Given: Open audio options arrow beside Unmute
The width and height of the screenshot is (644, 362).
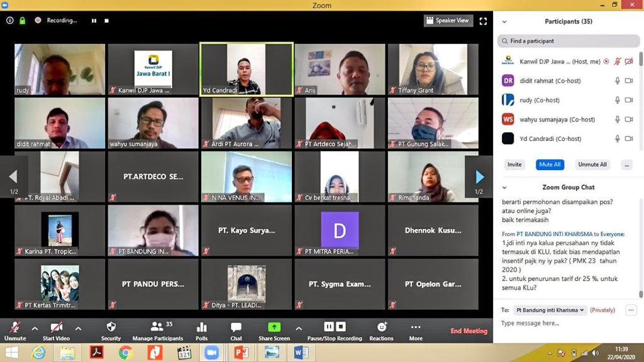Looking at the screenshot, I should (x=35, y=328).
